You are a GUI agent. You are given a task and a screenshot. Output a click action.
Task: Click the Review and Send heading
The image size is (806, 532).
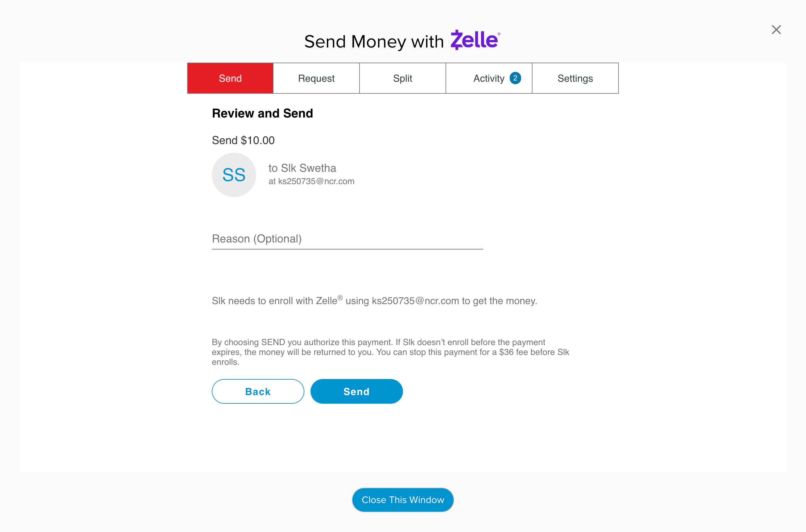262,113
